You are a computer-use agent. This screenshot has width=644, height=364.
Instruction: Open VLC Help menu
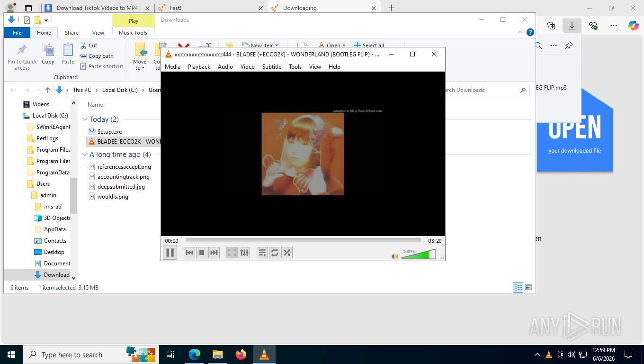(334, 67)
